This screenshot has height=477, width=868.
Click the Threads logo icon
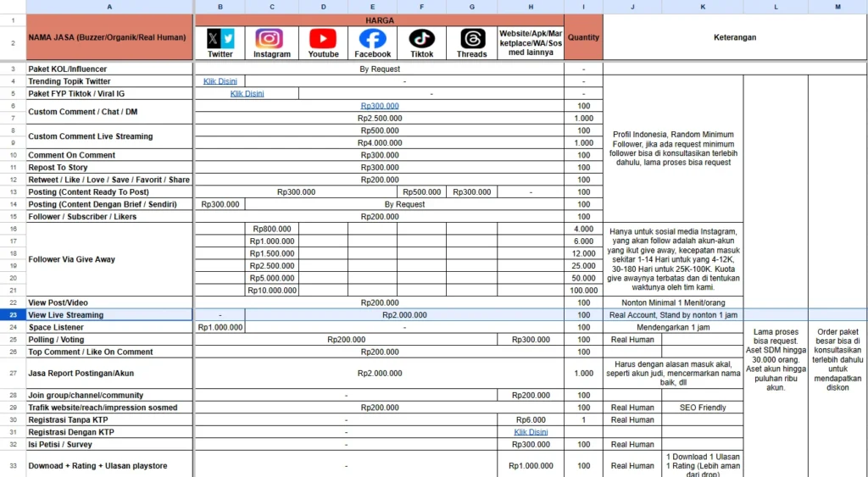coord(472,39)
